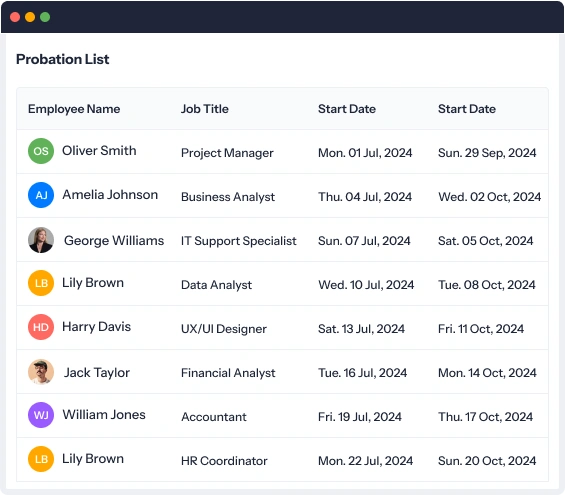565x495 pixels.
Task: Select the date Thu. 17 Oct, 2024
Action: click(485, 417)
